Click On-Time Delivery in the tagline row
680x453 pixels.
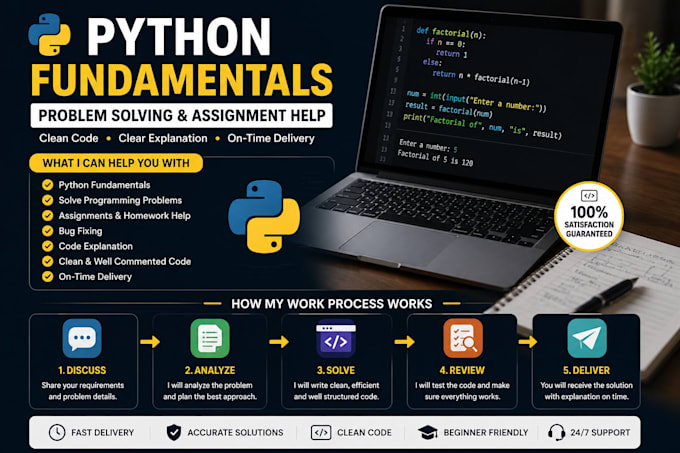click(x=271, y=138)
